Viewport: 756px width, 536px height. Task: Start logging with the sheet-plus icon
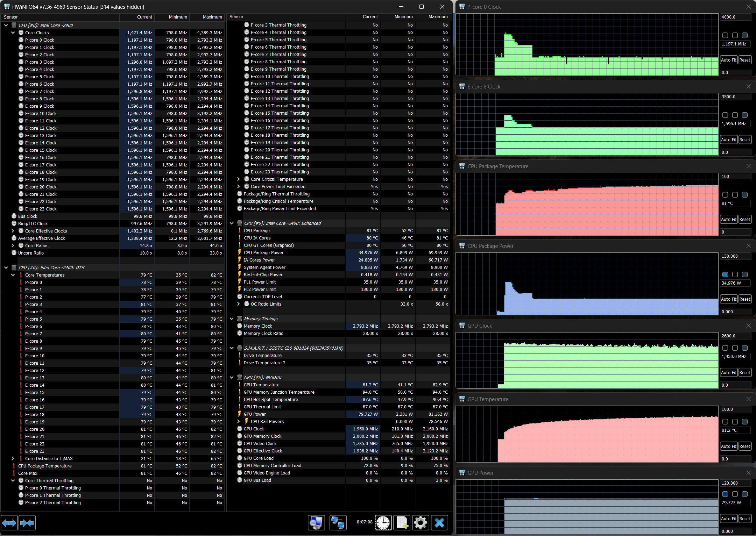pyautogui.click(x=402, y=523)
